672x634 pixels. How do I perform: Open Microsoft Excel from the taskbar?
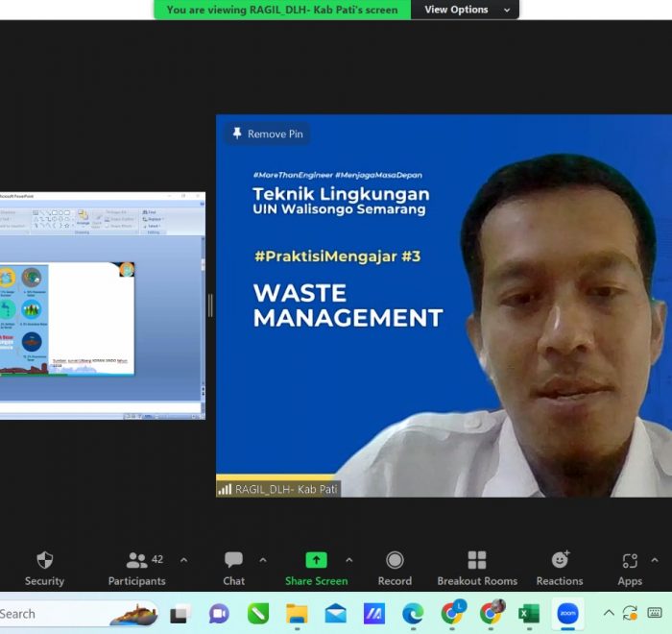[x=529, y=613]
